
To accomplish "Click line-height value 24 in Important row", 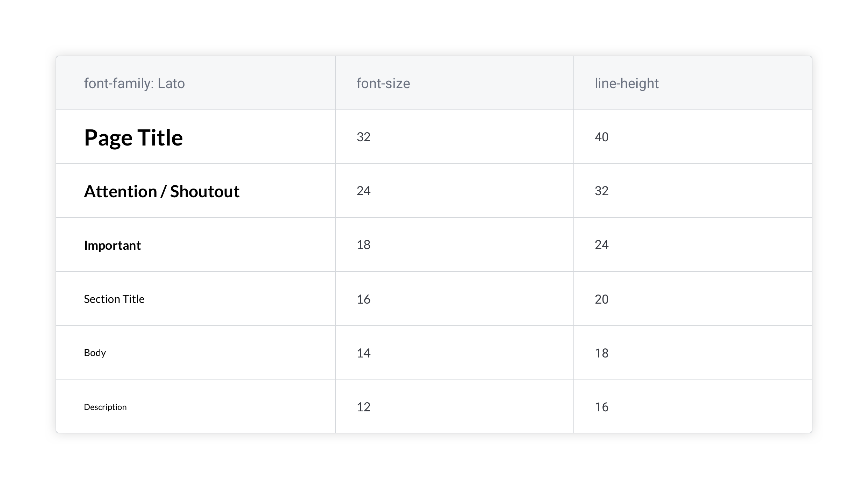I will point(601,245).
